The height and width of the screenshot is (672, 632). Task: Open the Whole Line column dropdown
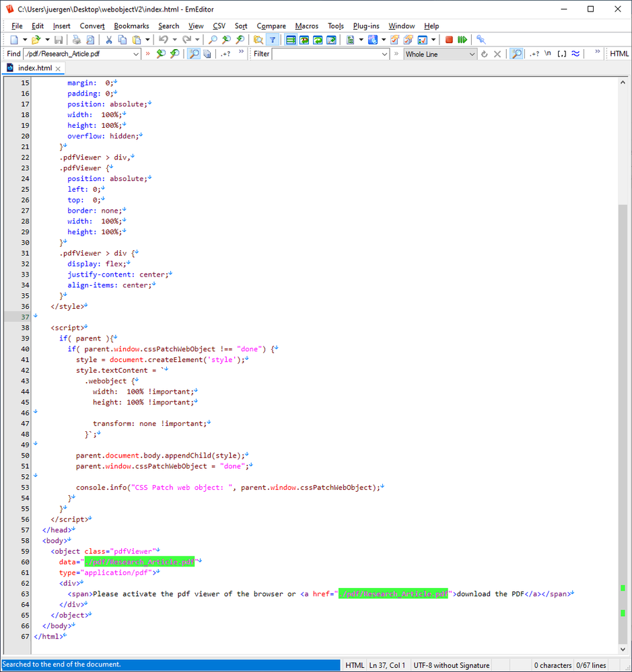pos(471,54)
